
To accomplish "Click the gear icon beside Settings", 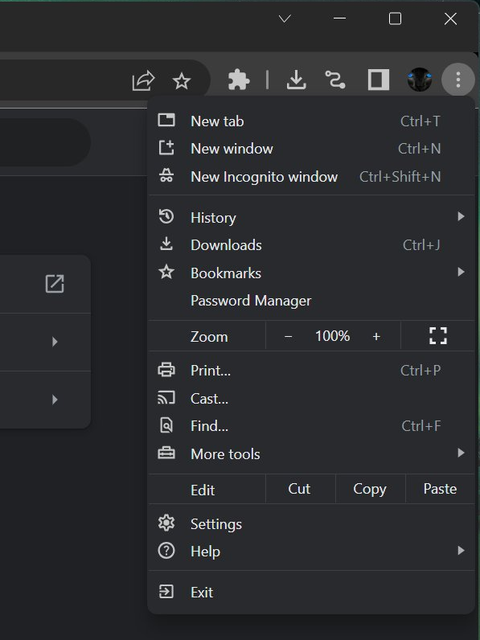I will [166, 523].
